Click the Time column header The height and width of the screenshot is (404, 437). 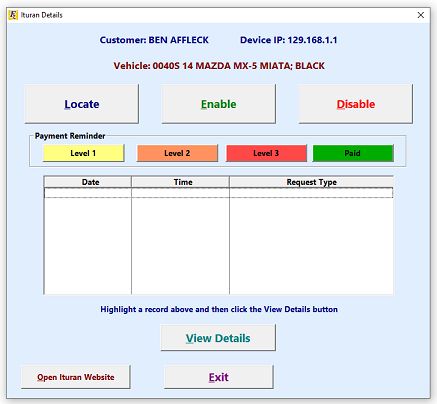180,182
